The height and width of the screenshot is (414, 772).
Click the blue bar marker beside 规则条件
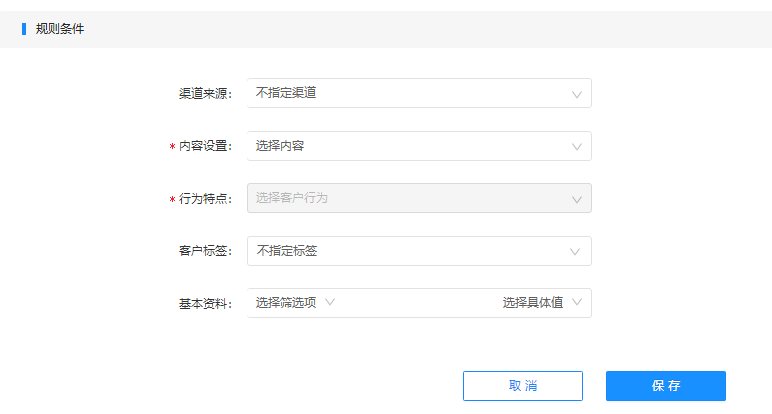click(x=24, y=29)
